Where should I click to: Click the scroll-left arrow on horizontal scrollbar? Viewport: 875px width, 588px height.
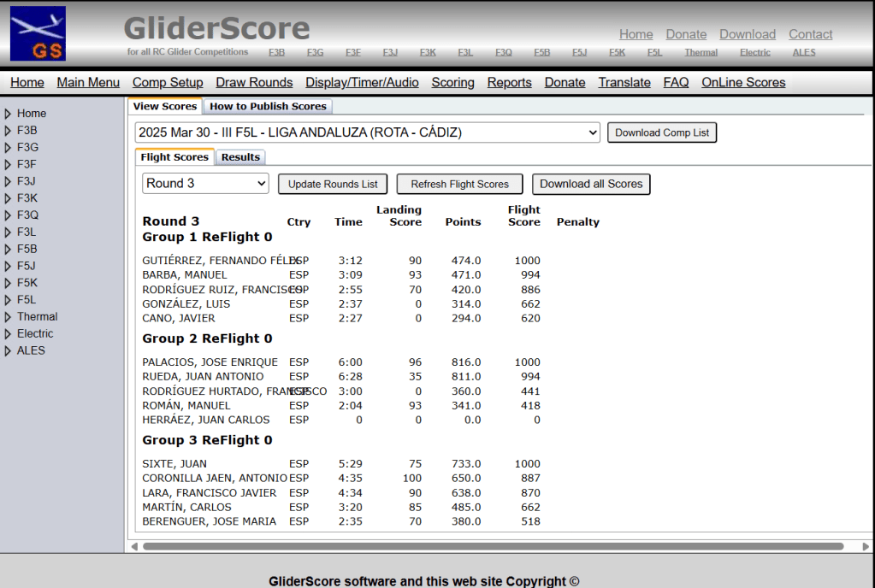point(134,546)
